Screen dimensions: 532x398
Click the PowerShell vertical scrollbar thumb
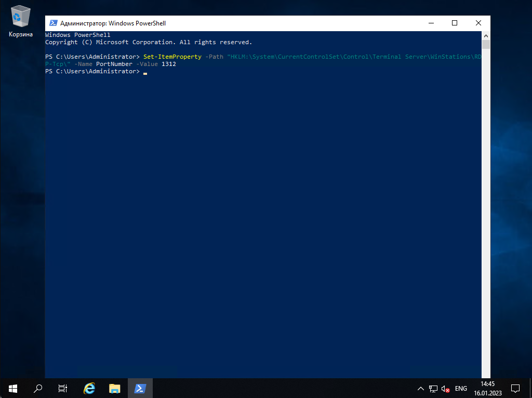(486, 45)
